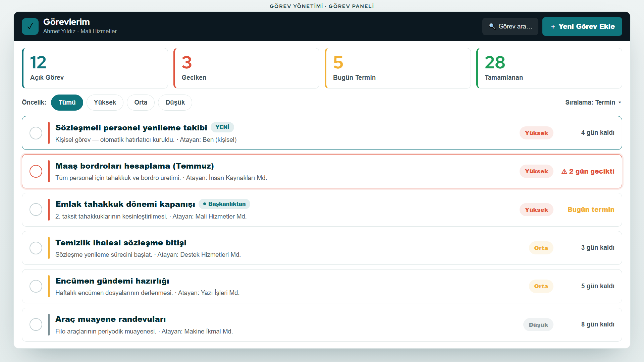Open Sözleşmeli personel yenileme takibi title

point(131,128)
